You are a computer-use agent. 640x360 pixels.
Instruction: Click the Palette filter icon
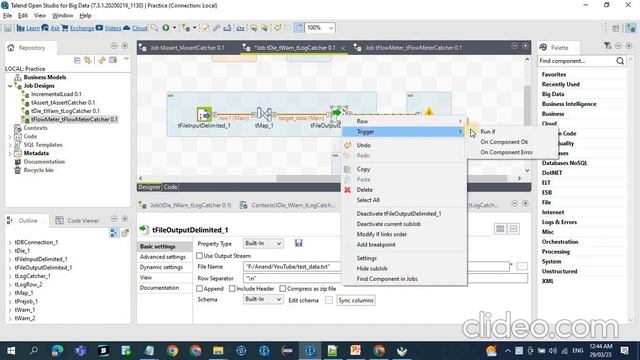pos(607,46)
